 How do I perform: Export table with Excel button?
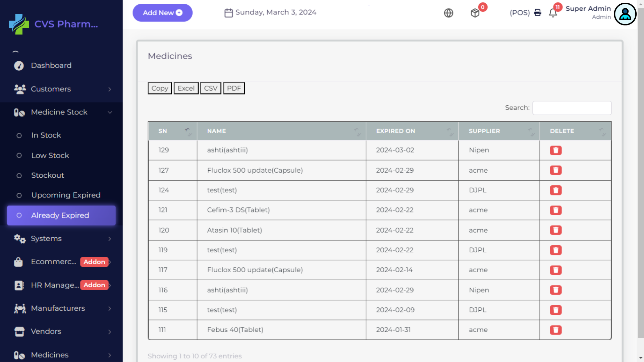[186, 88]
